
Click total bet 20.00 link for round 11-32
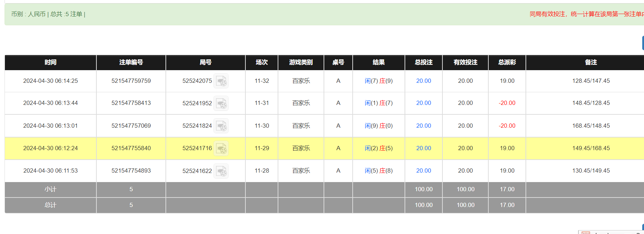click(423, 81)
